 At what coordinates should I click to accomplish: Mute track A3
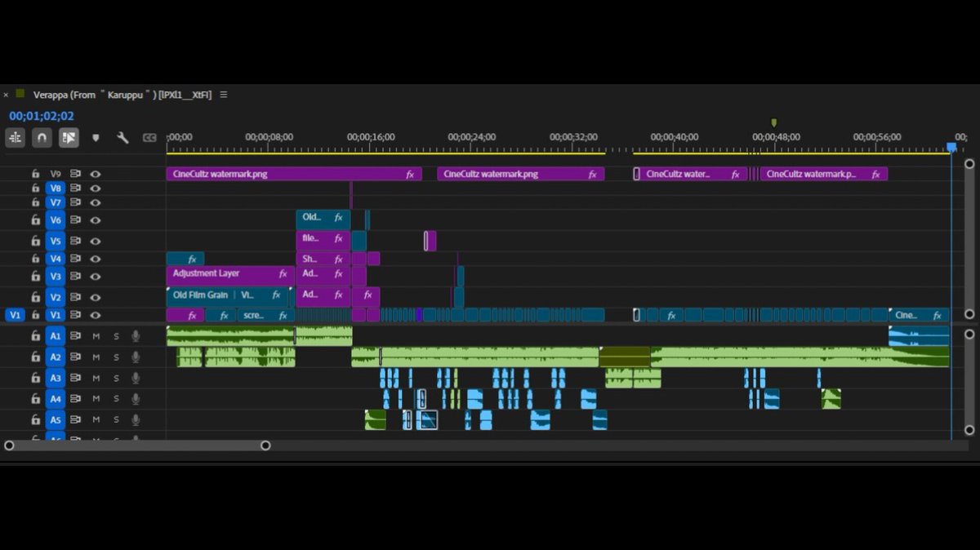click(96, 378)
